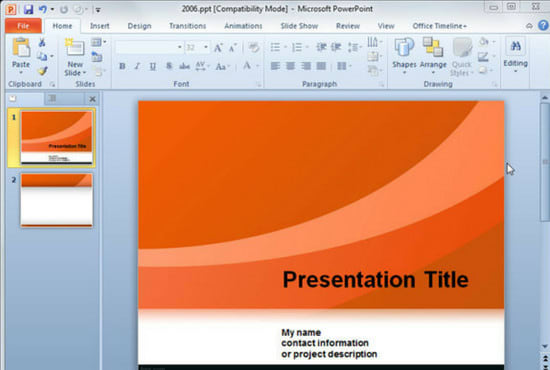Select slide 2 thumbnail
The width and height of the screenshot is (550, 370).
tap(56, 200)
